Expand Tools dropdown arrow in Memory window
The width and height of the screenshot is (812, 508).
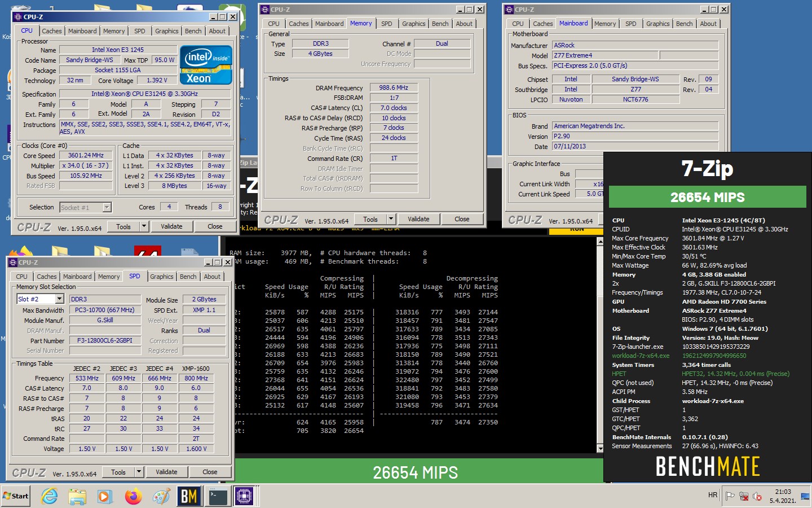coord(391,219)
